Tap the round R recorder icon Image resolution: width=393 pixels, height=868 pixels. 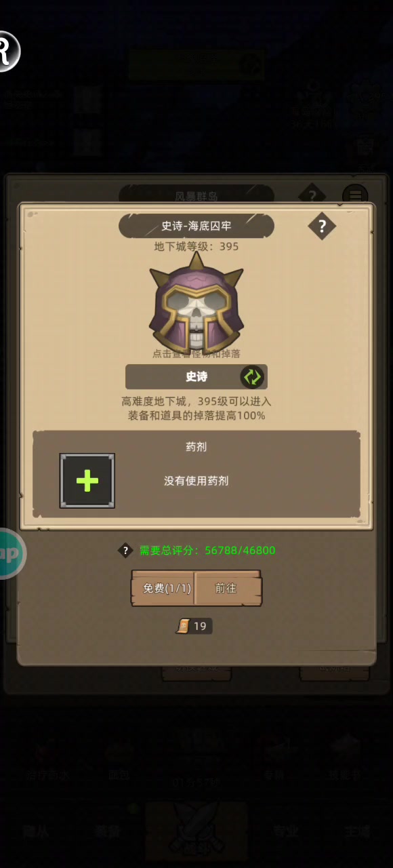(7, 51)
